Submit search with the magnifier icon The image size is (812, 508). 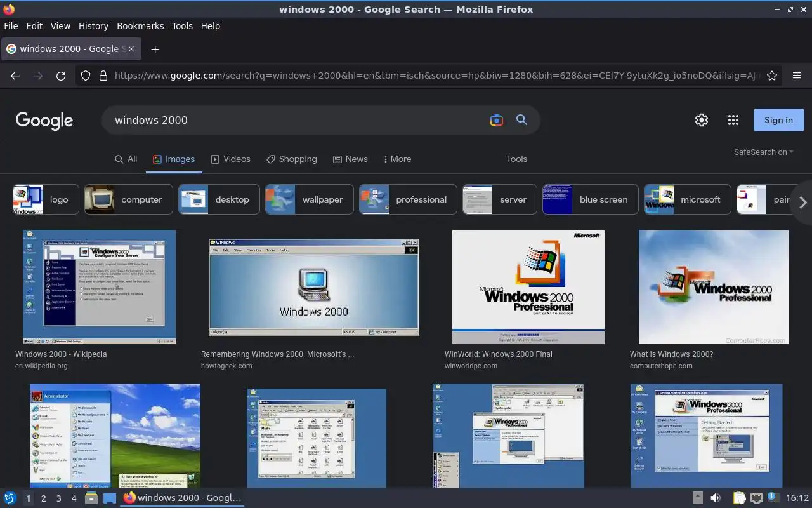(x=521, y=120)
